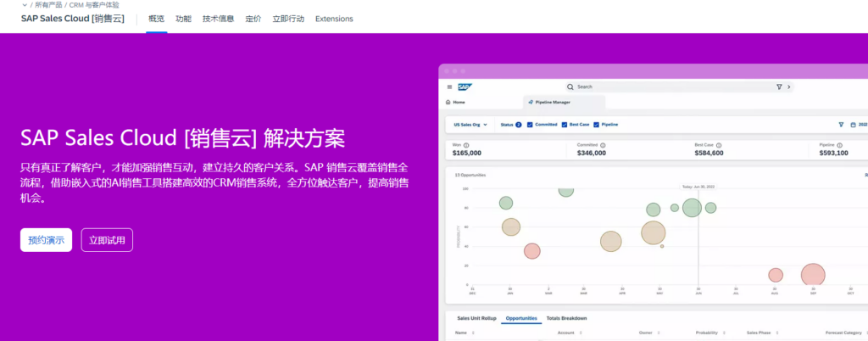Image resolution: width=868 pixels, height=341 pixels.
Task: Sort the table by the Account column
Action: pos(579,333)
